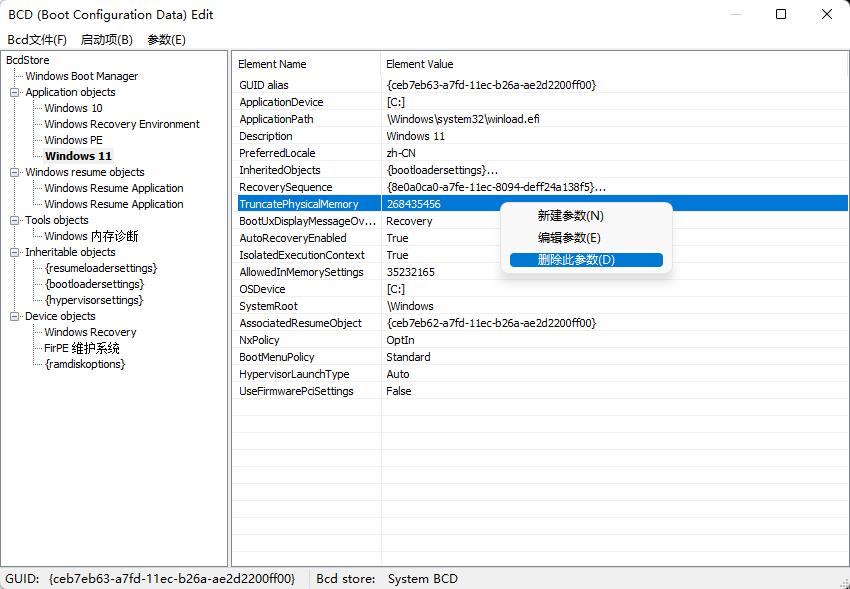Open the 参数(E) menu
Viewport: 850px width, 589px height.
(x=166, y=40)
